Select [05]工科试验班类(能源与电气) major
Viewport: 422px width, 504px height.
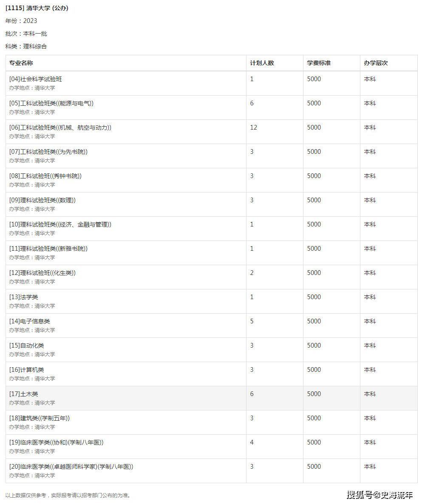click(51, 103)
